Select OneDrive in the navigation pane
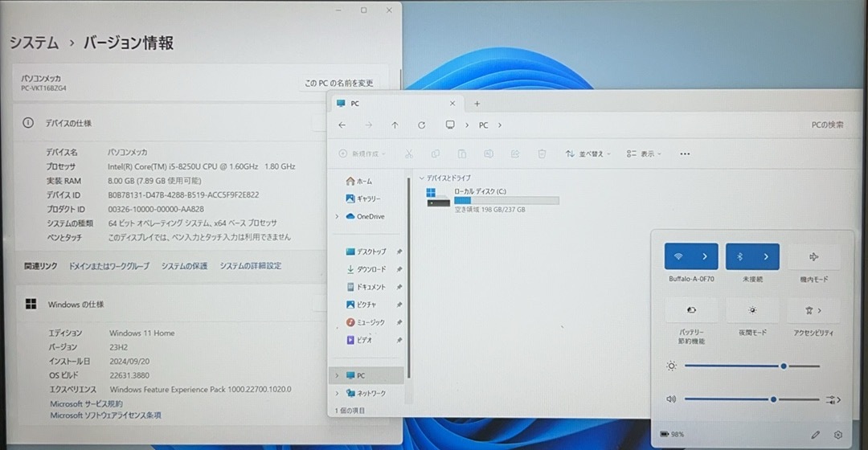Viewport: 868px width, 450px height. click(x=365, y=216)
